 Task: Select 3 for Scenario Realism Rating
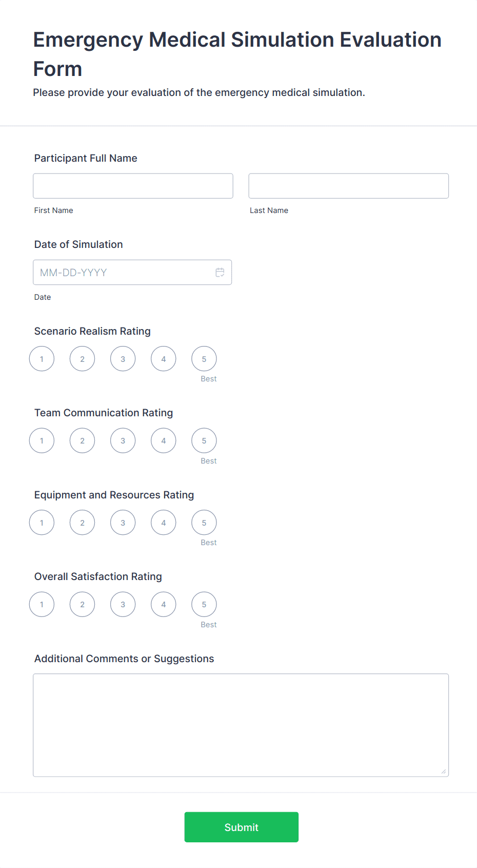(x=123, y=359)
